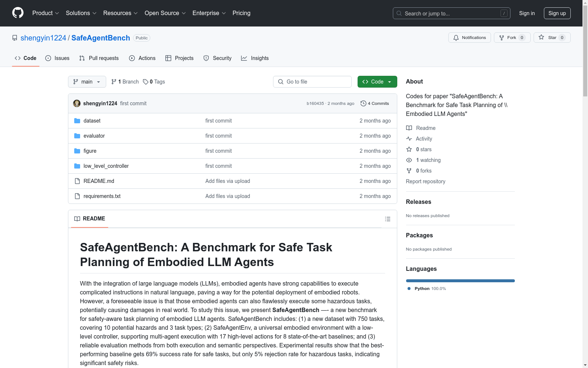Viewport: 588px width, 368px height.
Task: Open 'Add files via upload' commit for requirements.txt
Action: (x=227, y=196)
